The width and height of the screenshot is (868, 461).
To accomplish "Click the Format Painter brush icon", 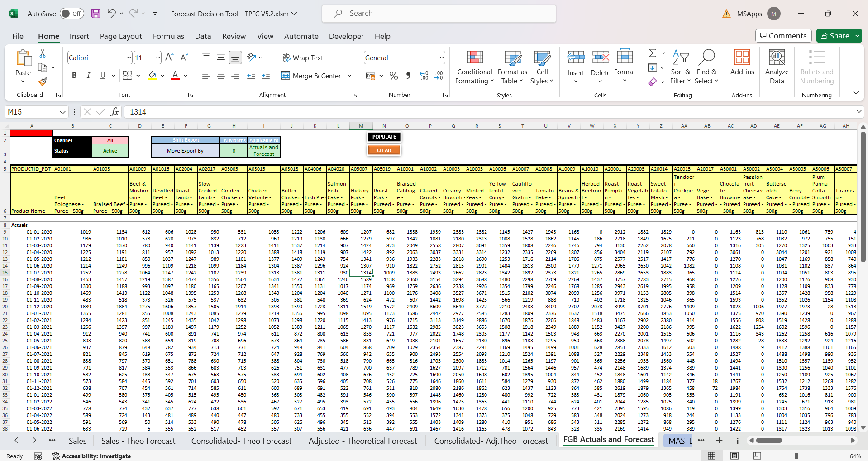I will coord(43,82).
